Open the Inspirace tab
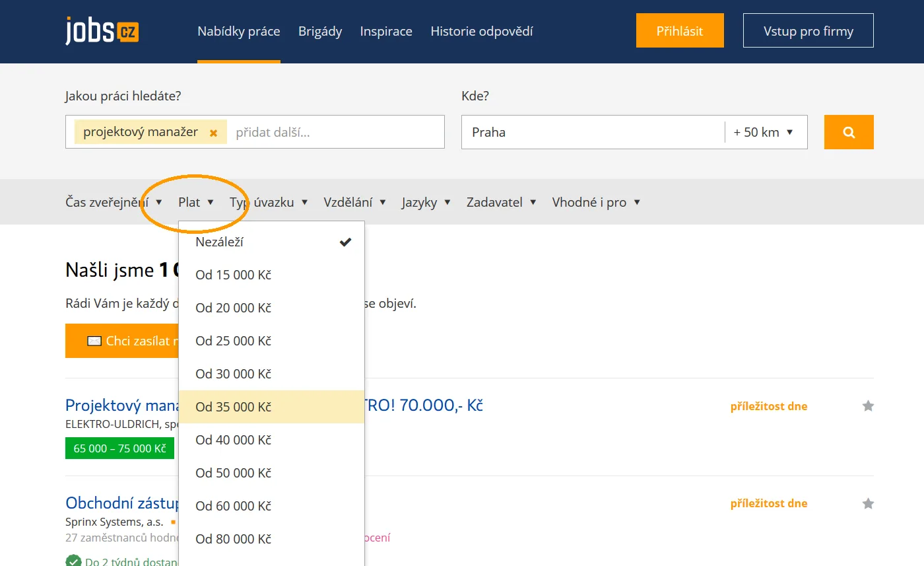 386,31
